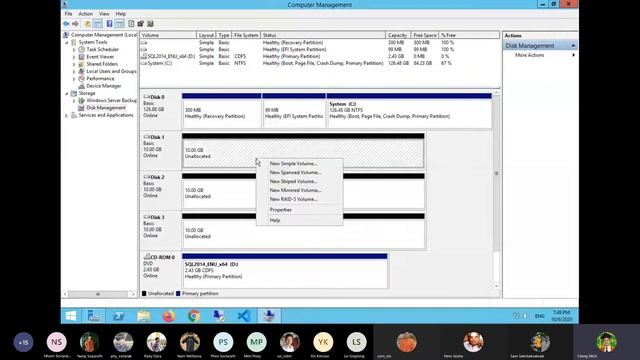Click the Computer Management taskbar icon
Screen dimensions: 640x360
click(x=269, y=316)
